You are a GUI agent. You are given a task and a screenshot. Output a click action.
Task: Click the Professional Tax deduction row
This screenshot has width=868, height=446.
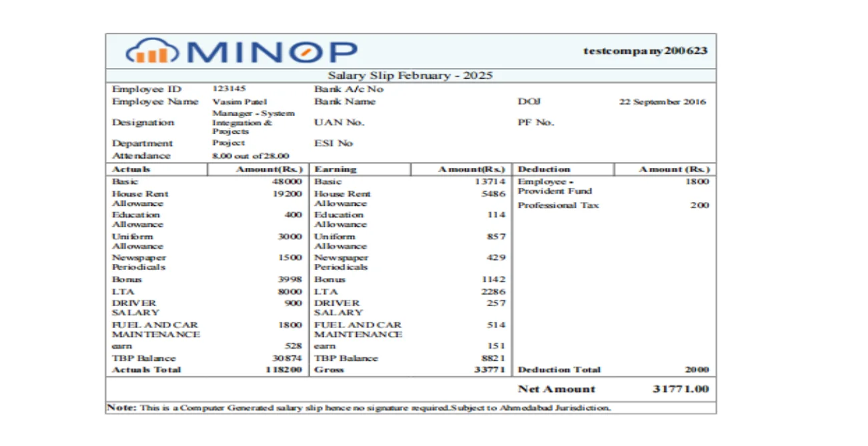558,205
